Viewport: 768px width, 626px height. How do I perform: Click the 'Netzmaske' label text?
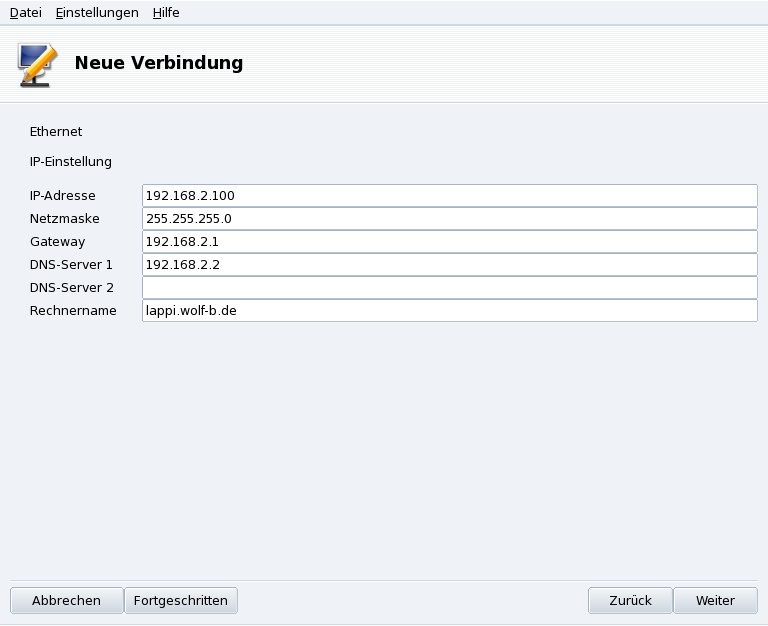[65, 218]
